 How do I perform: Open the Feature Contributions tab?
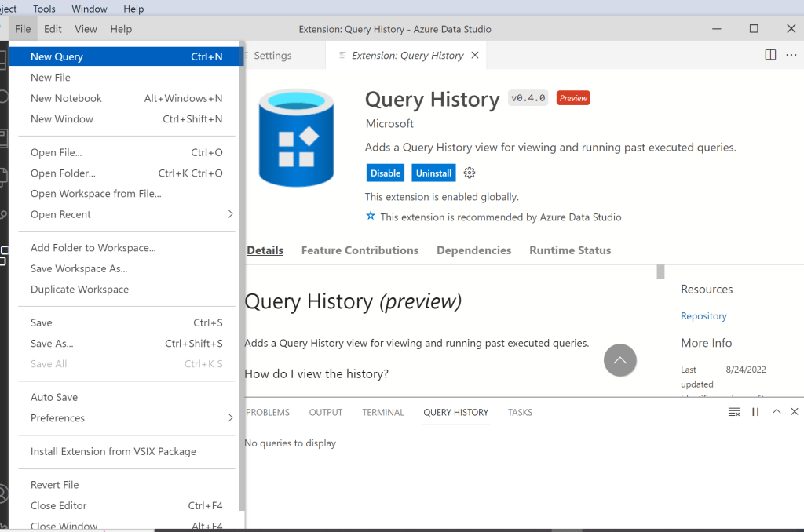[x=360, y=250]
